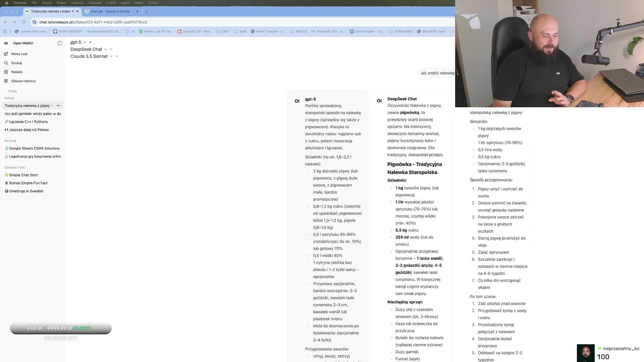The image size is (644, 362).
Task: Open the MACOS bookmarks folder
Action: pyautogui.click(x=299, y=31)
